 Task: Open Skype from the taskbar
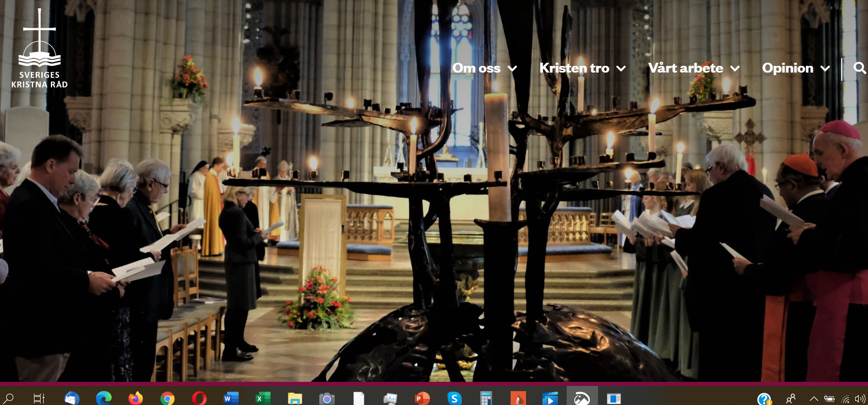coord(454,398)
